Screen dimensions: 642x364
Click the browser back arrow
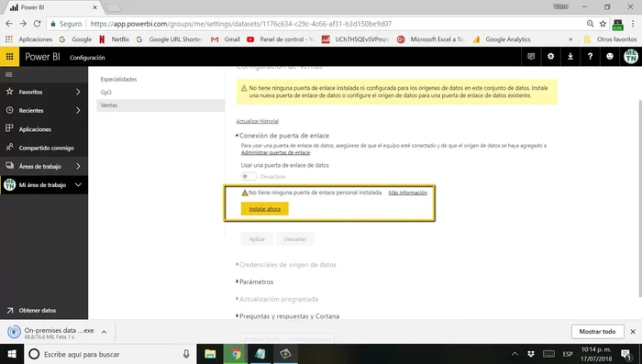tap(9, 24)
